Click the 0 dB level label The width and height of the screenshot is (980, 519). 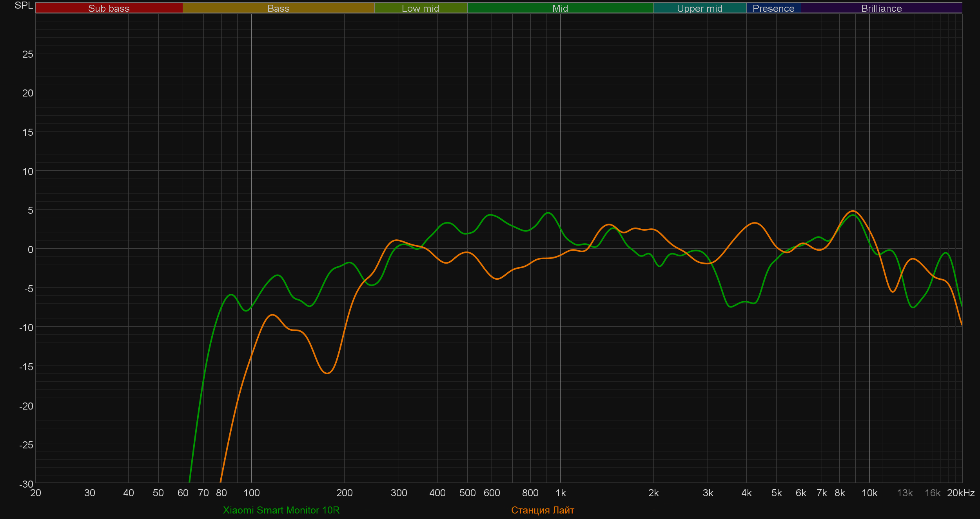click(x=30, y=249)
